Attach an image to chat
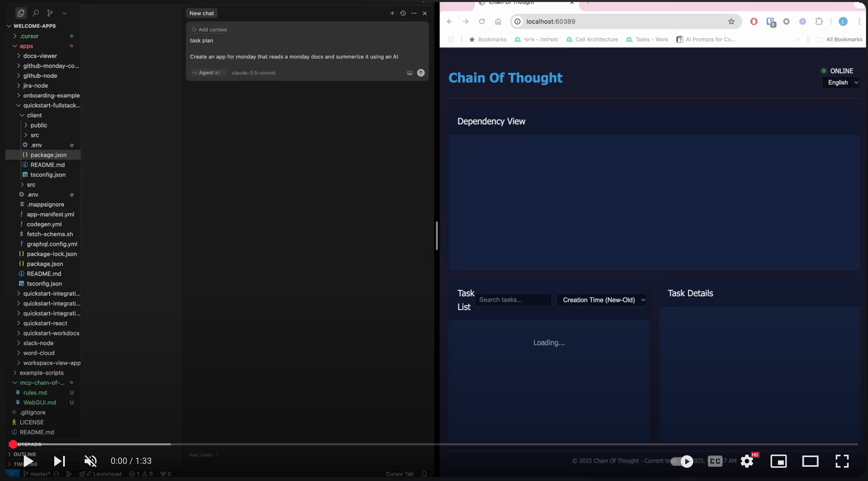This screenshot has height=481, width=868. pos(410,73)
